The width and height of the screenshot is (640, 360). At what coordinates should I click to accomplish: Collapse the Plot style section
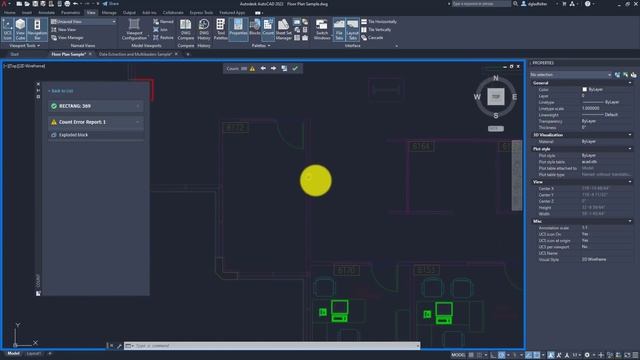[630, 149]
